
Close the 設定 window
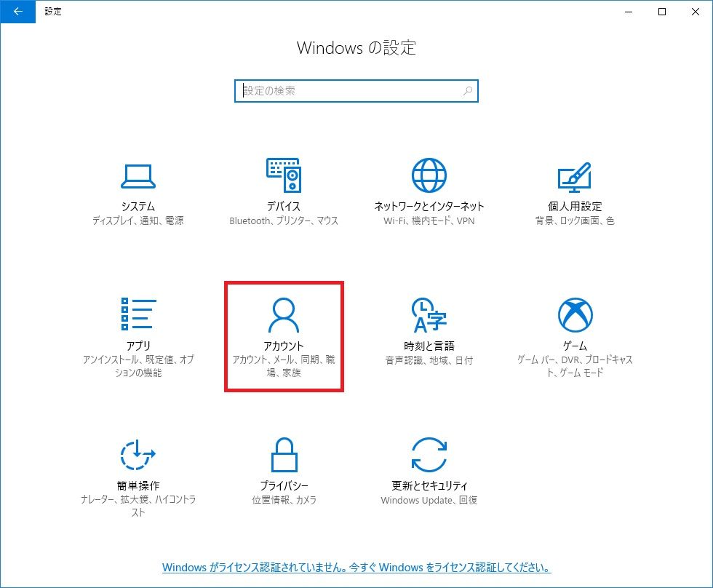[x=696, y=12]
